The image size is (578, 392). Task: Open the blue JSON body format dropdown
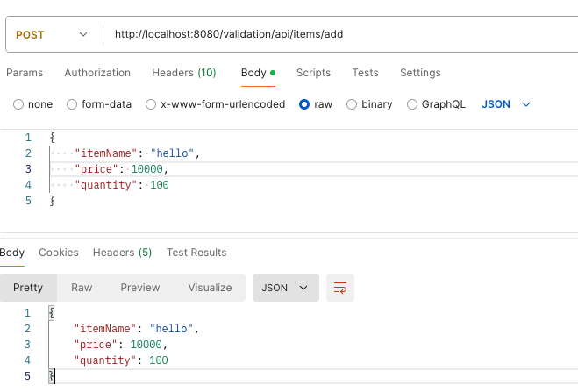506,104
